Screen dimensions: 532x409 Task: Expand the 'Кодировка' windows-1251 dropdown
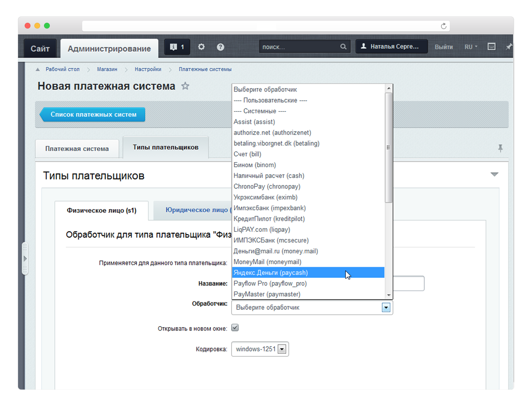click(x=282, y=349)
